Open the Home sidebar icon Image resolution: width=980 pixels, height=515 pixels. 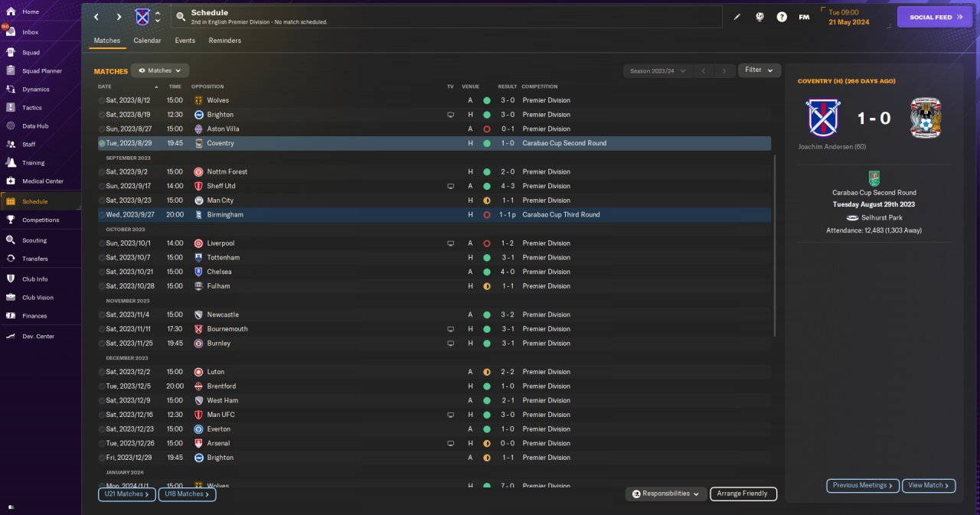click(11, 12)
